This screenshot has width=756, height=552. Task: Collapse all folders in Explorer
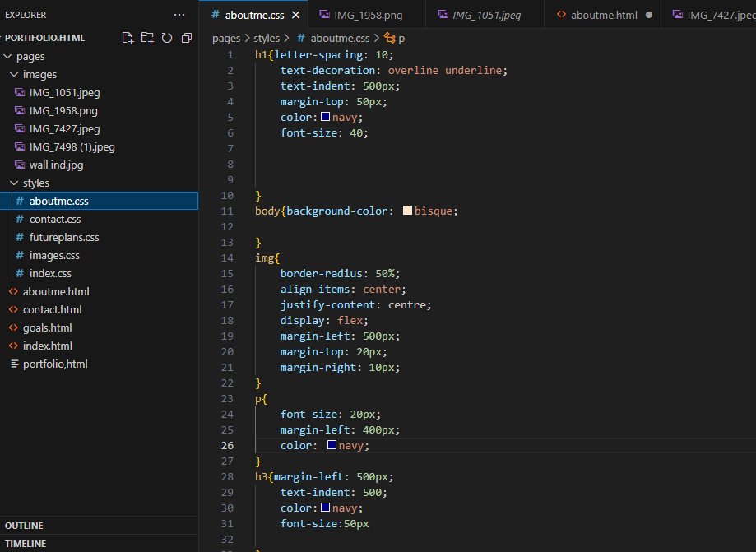[187, 38]
